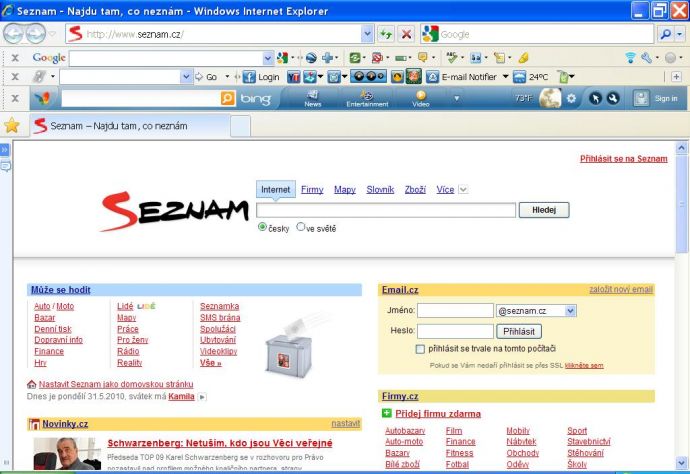Open the Google toolbar search box dropdown
The width and height of the screenshot is (690, 474).
tap(268, 58)
